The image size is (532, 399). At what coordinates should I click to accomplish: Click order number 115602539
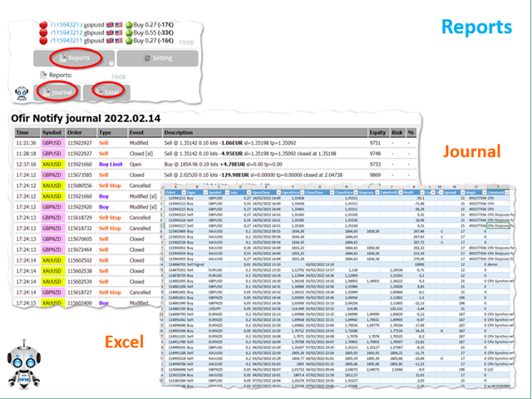(x=80, y=282)
